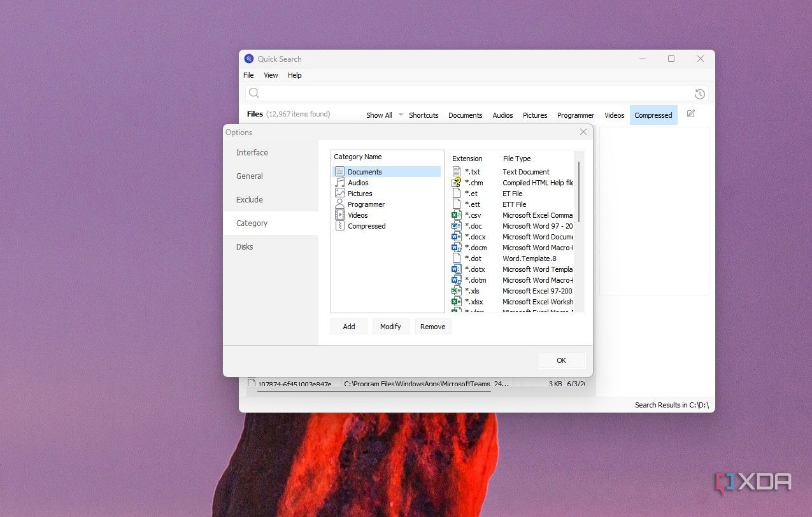Viewport: 812px width, 517px height.
Task: Click Search Results in C:\D:\ status text
Action: pyautogui.click(x=672, y=405)
